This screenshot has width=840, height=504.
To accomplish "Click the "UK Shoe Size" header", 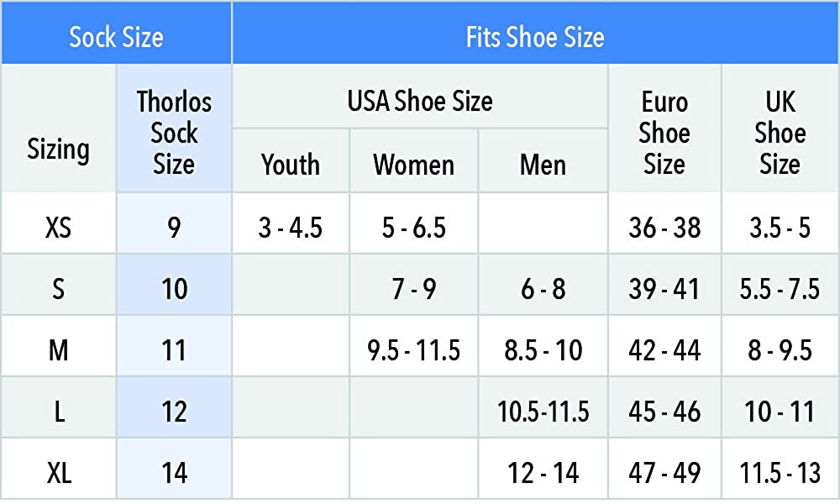I will coord(780,133).
